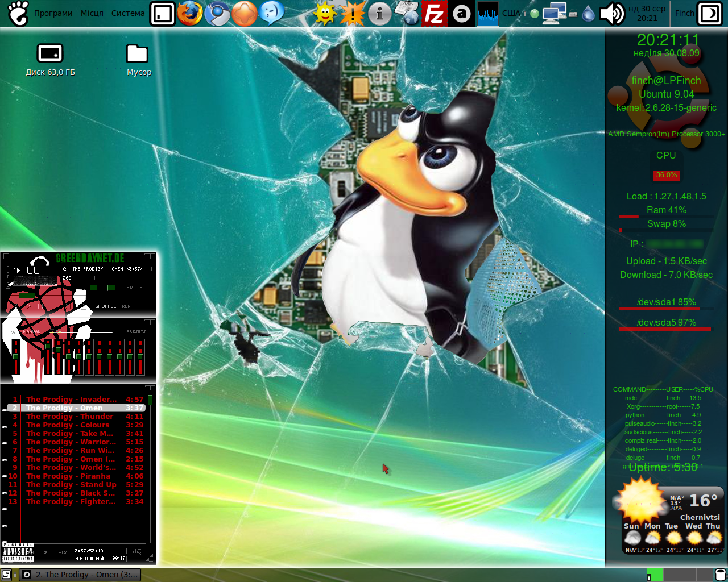
Task: Toggle the equalizer MANUAL button
Action: tap(32, 332)
